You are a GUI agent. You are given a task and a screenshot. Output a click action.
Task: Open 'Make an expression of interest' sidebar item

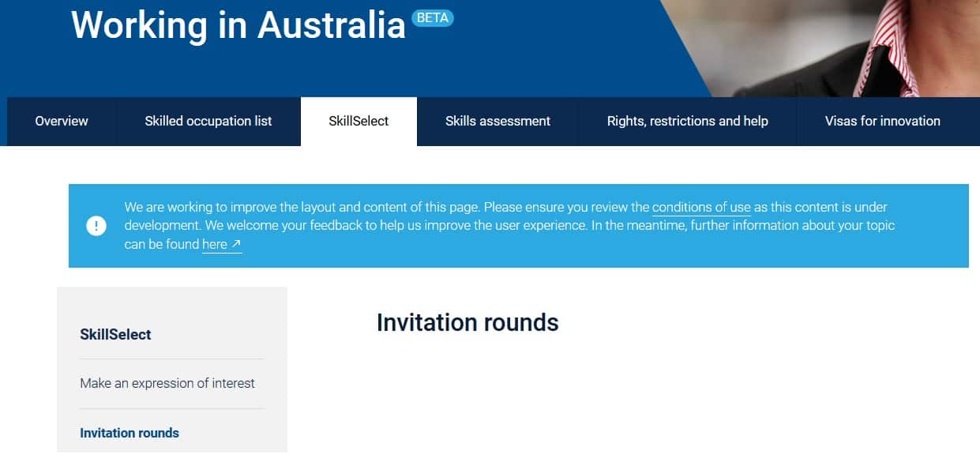click(x=167, y=383)
